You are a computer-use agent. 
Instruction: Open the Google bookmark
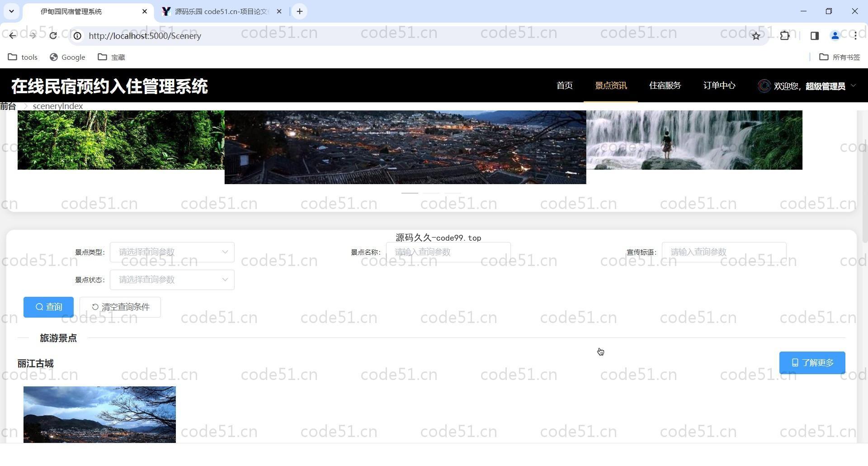[x=67, y=57]
